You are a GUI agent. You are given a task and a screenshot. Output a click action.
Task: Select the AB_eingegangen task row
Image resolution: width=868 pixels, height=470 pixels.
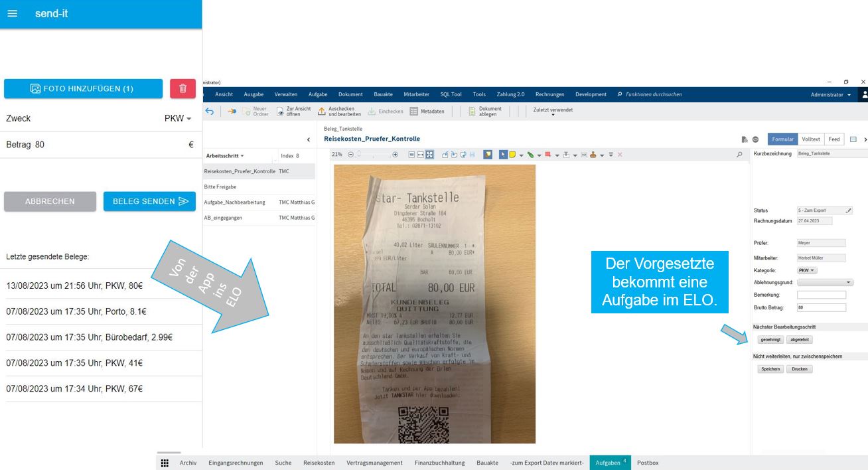(259, 217)
